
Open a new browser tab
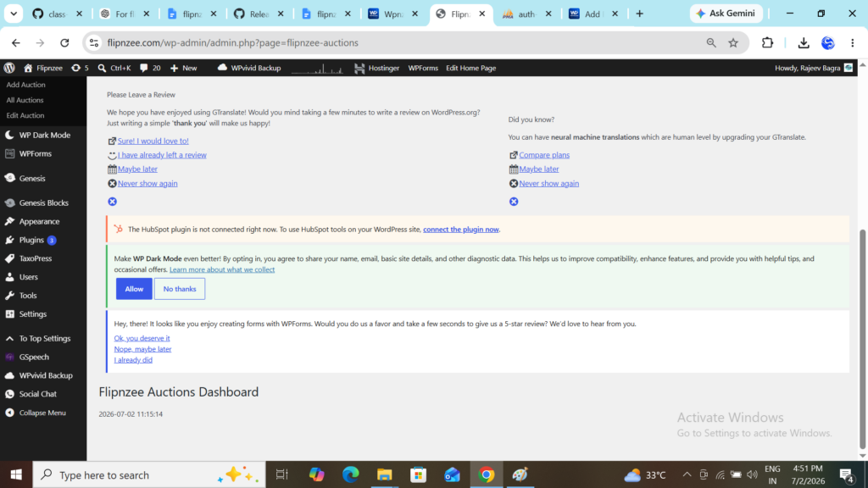coord(639,14)
